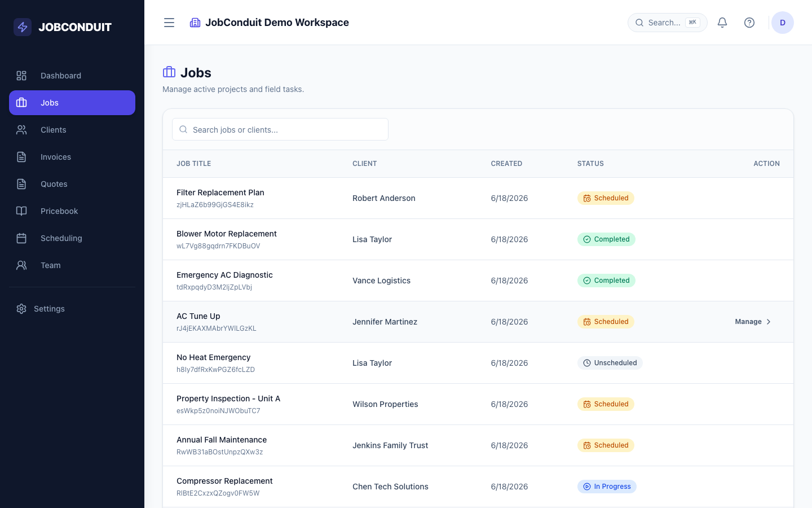812x508 pixels.
Task: Click In Progress badge for Compressor Replacement
Action: 607,487
